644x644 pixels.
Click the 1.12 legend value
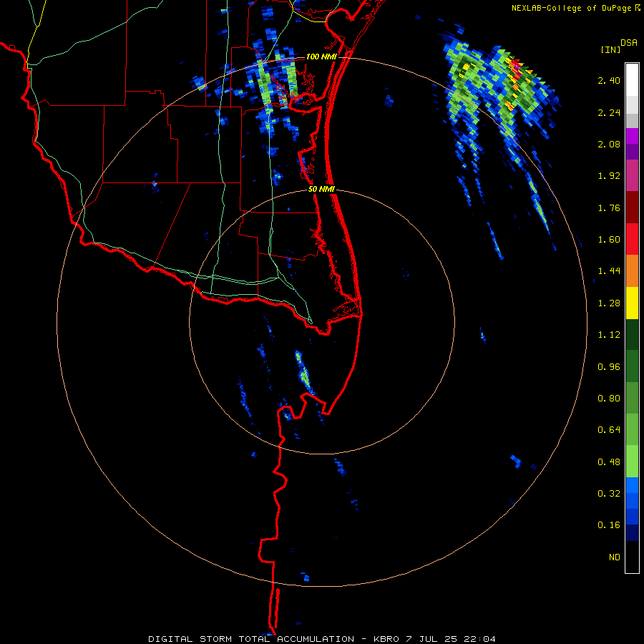pos(609,335)
